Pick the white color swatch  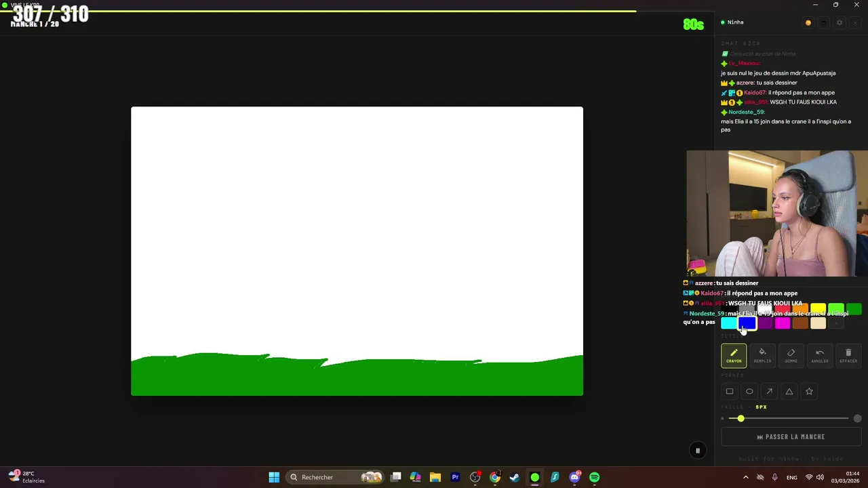pos(765,310)
